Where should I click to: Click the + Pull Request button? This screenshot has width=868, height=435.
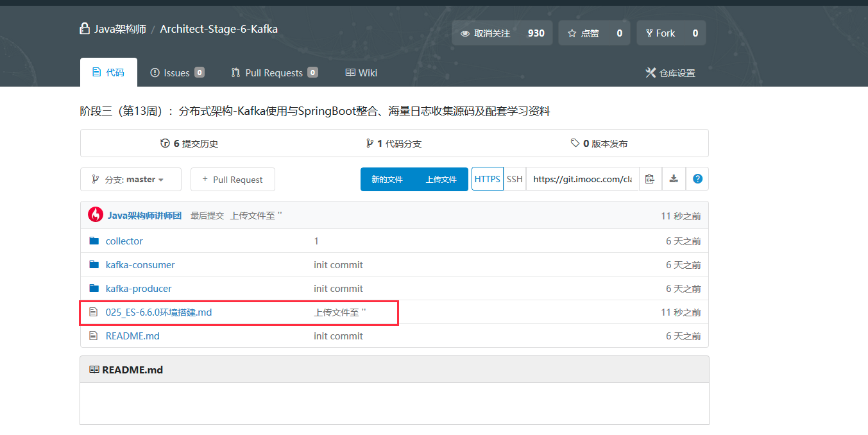[233, 180]
